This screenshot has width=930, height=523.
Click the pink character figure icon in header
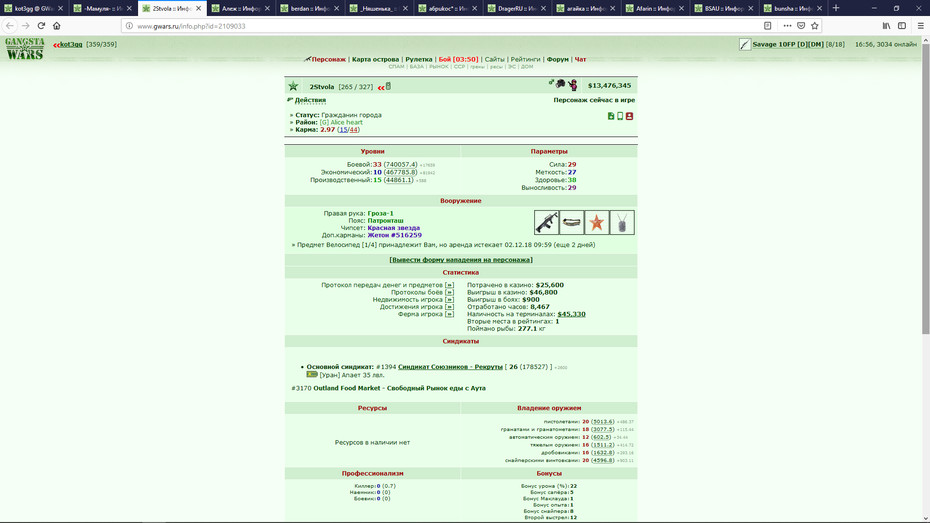click(573, 85)
